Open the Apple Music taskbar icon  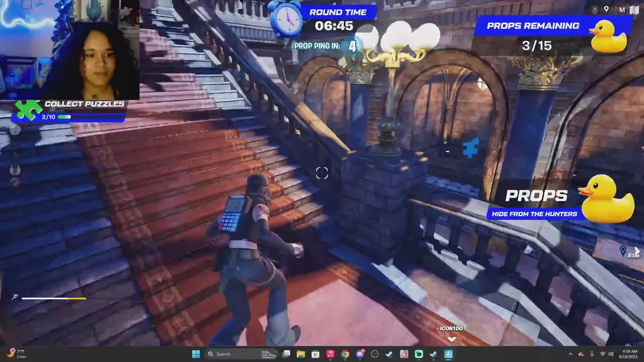click(330, 354)
